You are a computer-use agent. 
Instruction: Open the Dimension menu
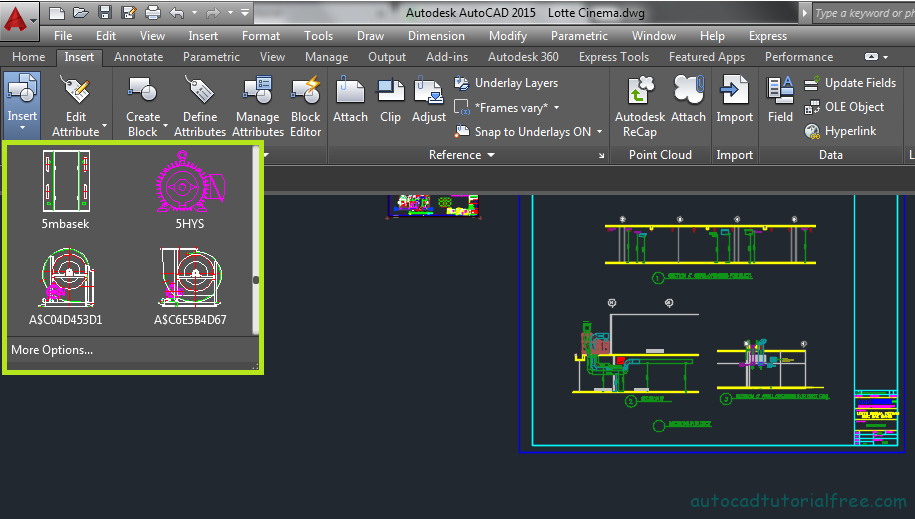436,36
